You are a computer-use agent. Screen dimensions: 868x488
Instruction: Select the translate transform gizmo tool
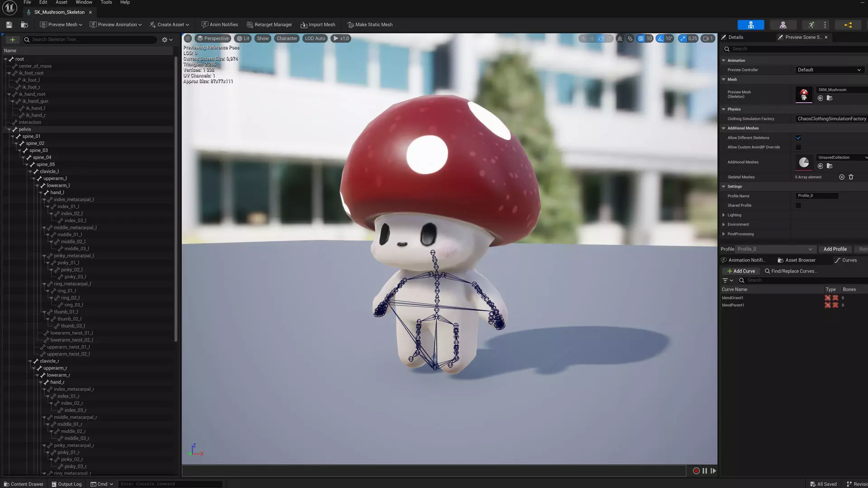pos(592,38)
